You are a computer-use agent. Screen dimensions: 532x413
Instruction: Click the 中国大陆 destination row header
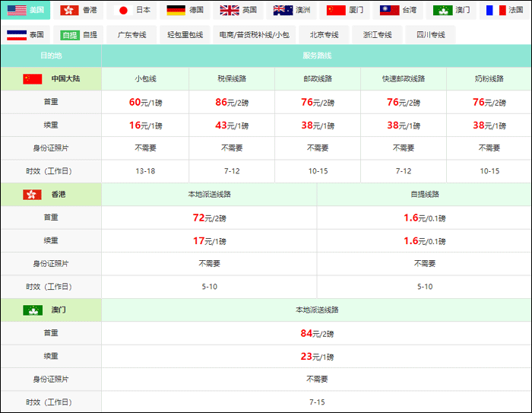pos(51,79)
